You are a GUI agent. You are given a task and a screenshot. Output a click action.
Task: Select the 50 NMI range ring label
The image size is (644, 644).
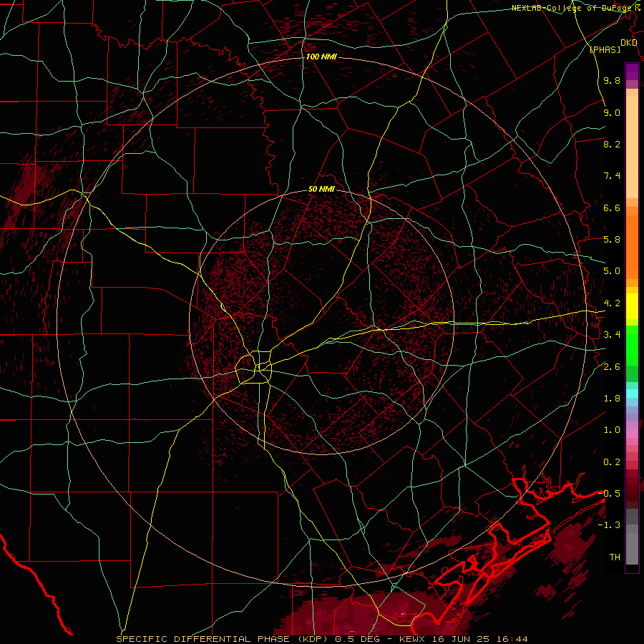[x=321, y=189]
